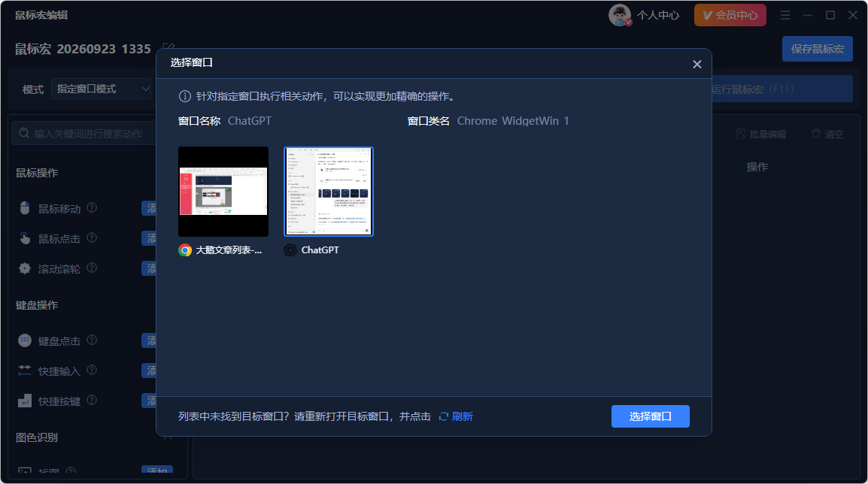Click the 滚动滚轮 gear icon
Screen dimensions: 868x484
[25, 268]
